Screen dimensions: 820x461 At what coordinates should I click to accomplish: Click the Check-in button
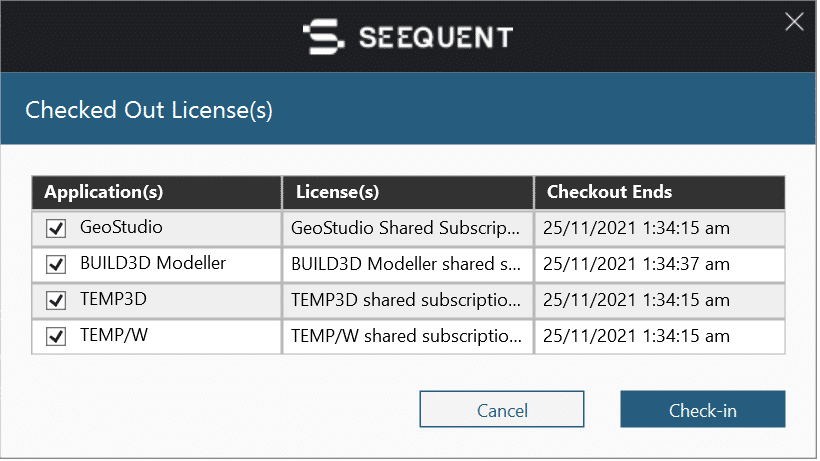click(x=702, y=409)
